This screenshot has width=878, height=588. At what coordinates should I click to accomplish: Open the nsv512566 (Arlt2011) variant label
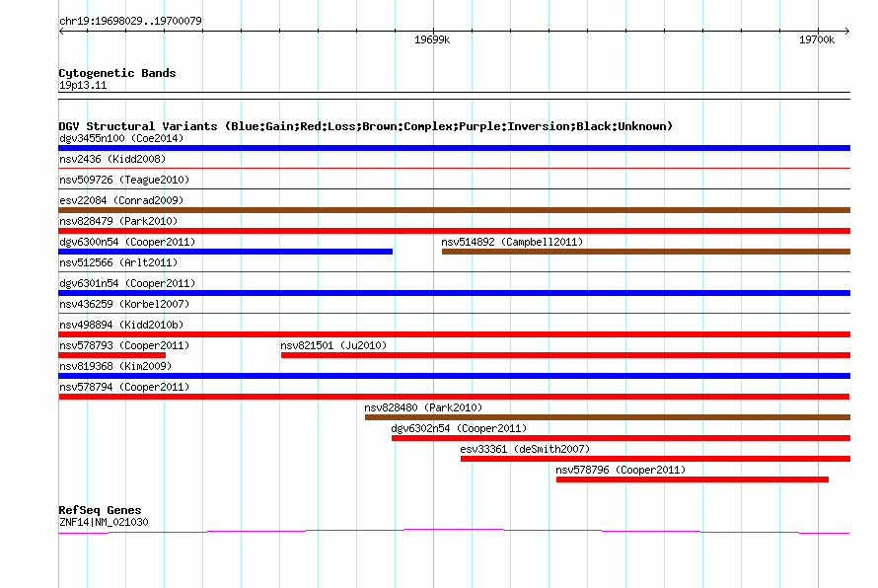click(x=118, y=262)
